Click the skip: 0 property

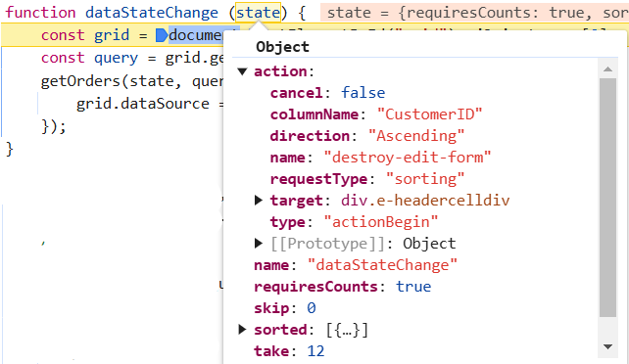[x=285, y=308]
